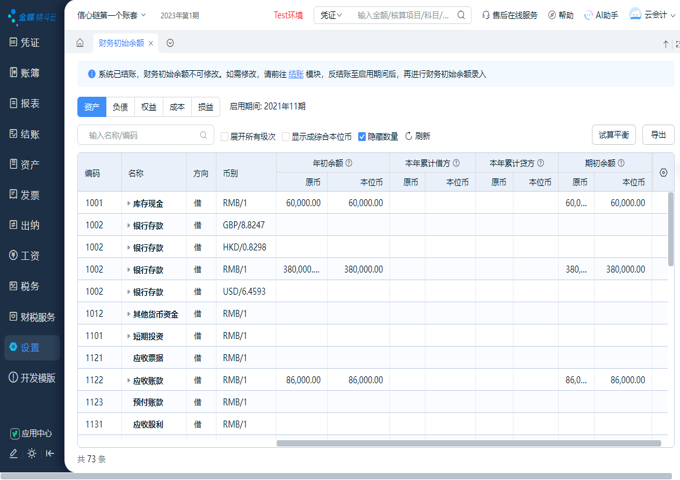This screenshot has width=680, height=480.
Task: Click the 试算平衡 button
Action: tap(613, 135)
